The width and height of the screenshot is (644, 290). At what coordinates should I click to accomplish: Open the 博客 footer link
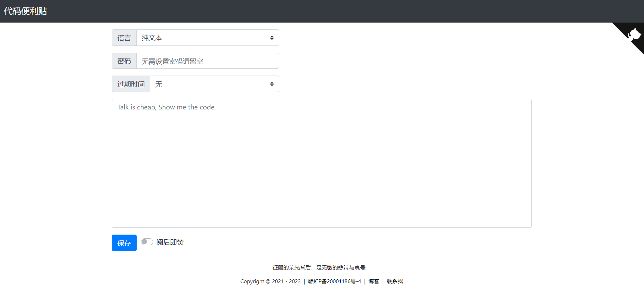coord(374,281)
